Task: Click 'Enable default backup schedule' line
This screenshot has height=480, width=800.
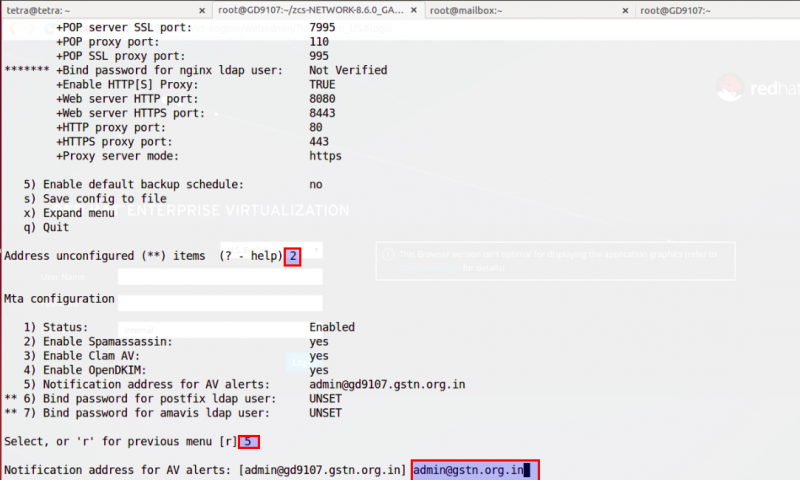Action: click(x=134, y=185)
